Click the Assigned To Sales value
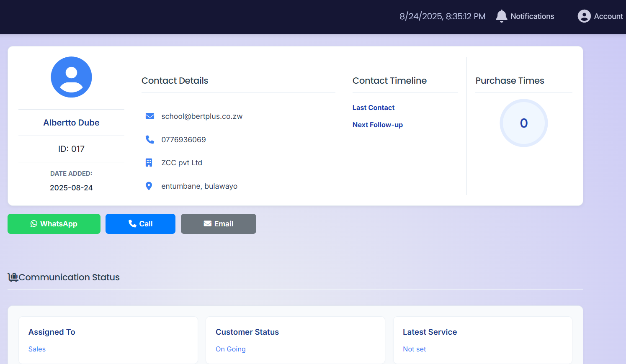 tap(37, 349)
